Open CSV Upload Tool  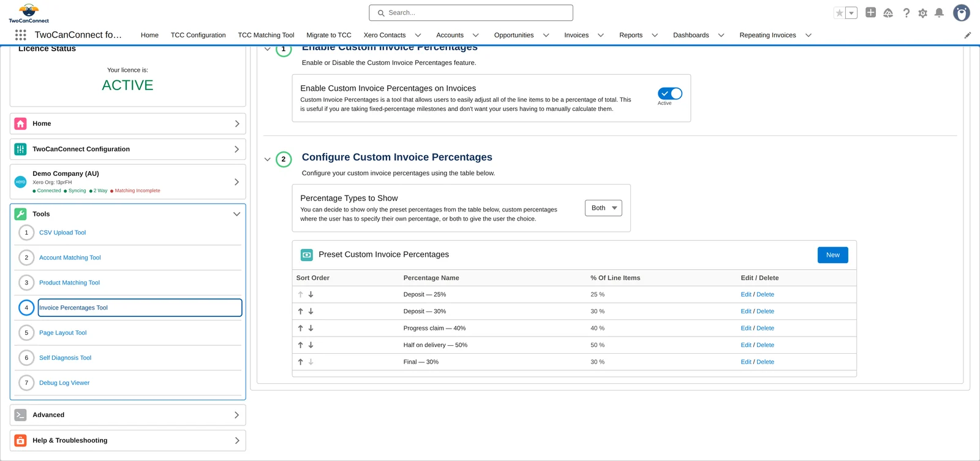pyautogui.click(x=62, y=233)
